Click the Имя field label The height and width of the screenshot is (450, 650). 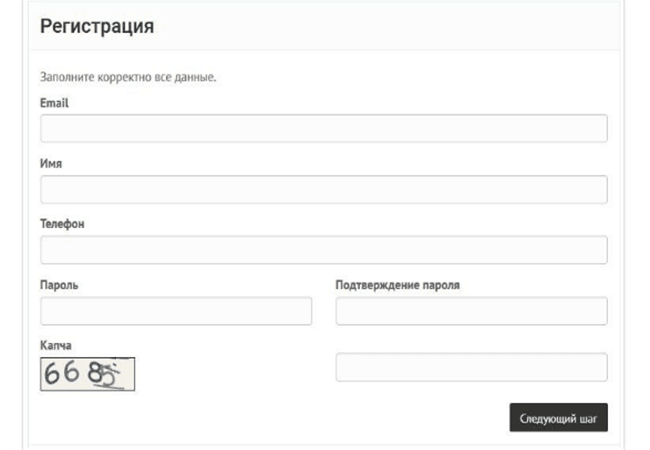point(51,164)
